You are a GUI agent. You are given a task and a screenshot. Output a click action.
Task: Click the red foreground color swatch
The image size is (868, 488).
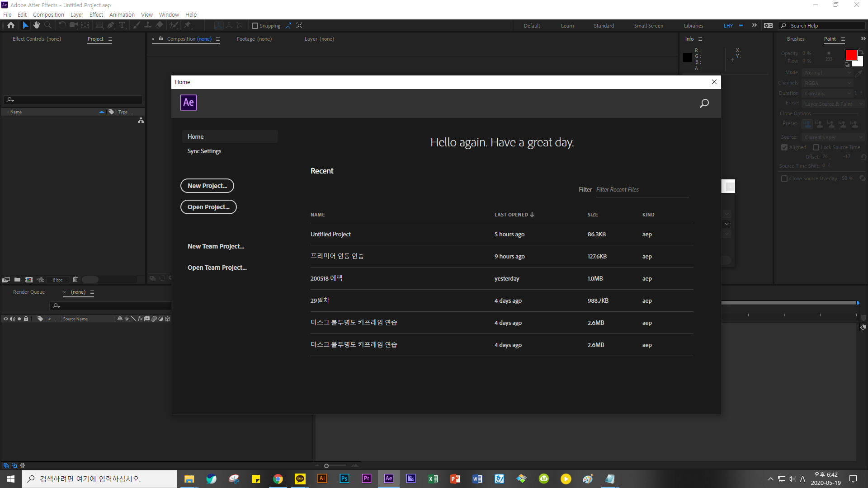[x=851, y=55]
